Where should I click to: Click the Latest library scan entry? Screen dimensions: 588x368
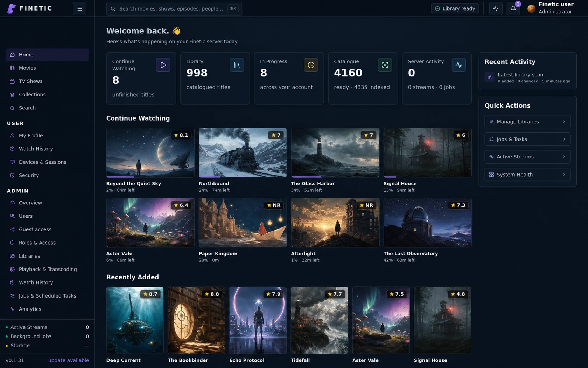tap(527, 77)
